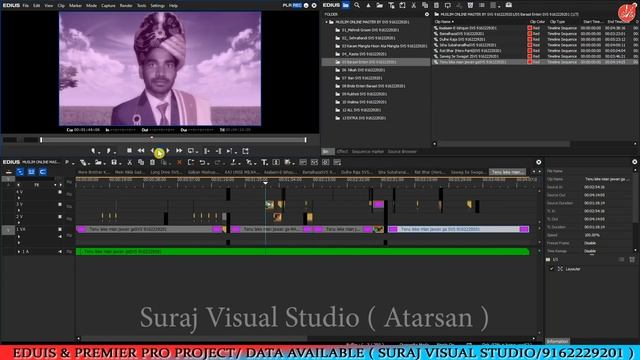The image size is (640, 360).
Task: Click the Copy icon in timeline toolbar
Action: (x=141, y=162)
